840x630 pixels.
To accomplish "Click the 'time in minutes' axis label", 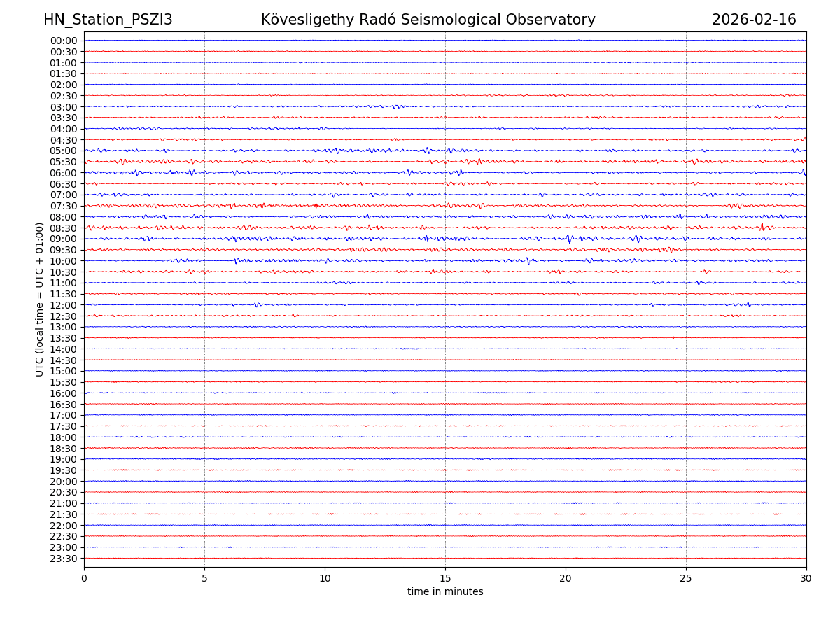I will click(x=445, y=592).
